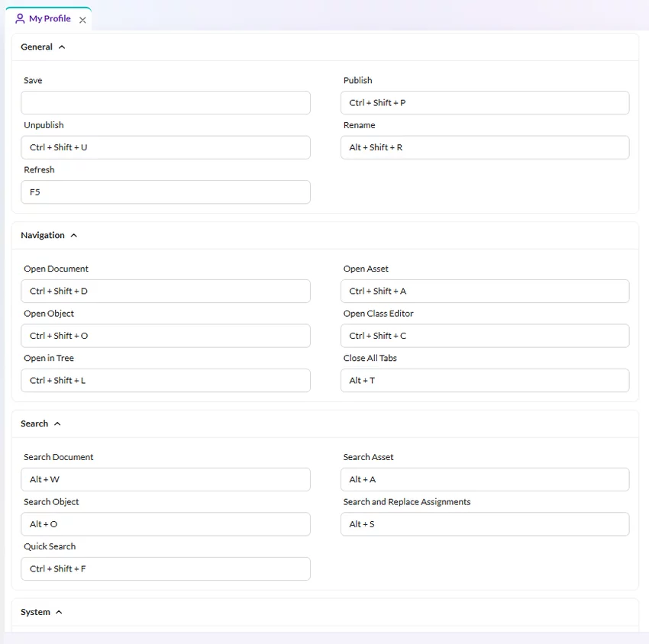Image resolution: width=649 pixels, height=644 pixels.
Task: Focus the empty Save shortcut field
Action: coord(166,102)
